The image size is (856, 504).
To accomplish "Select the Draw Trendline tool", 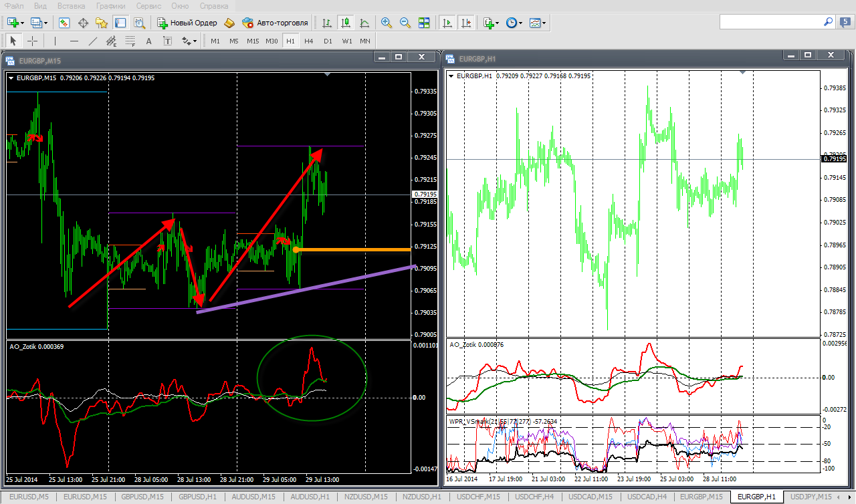I will pos(93,41).
